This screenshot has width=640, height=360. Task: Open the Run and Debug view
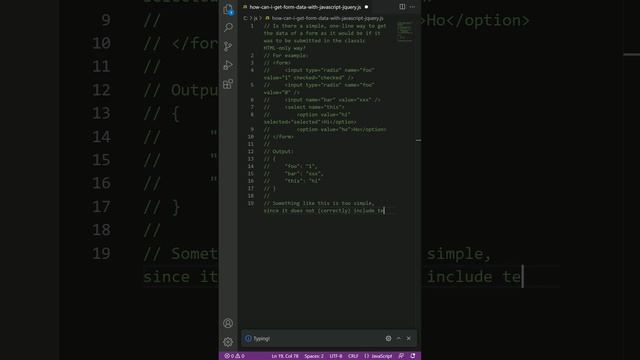tap(228, 65)
